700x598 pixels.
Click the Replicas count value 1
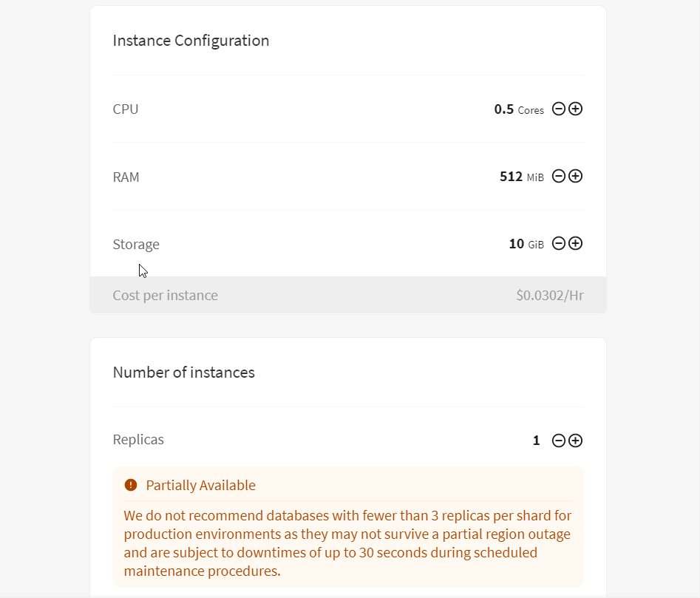[536, 441]
